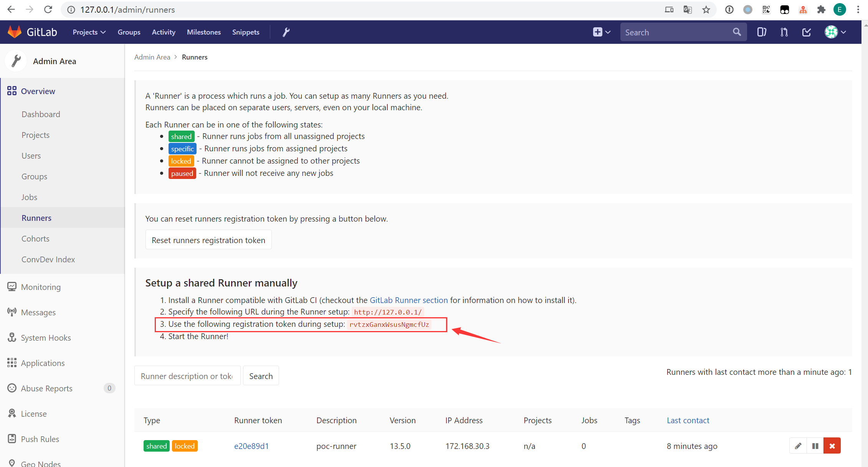Click Admin Area breadcrumb link
868x467 pixels.
point(152,57)
